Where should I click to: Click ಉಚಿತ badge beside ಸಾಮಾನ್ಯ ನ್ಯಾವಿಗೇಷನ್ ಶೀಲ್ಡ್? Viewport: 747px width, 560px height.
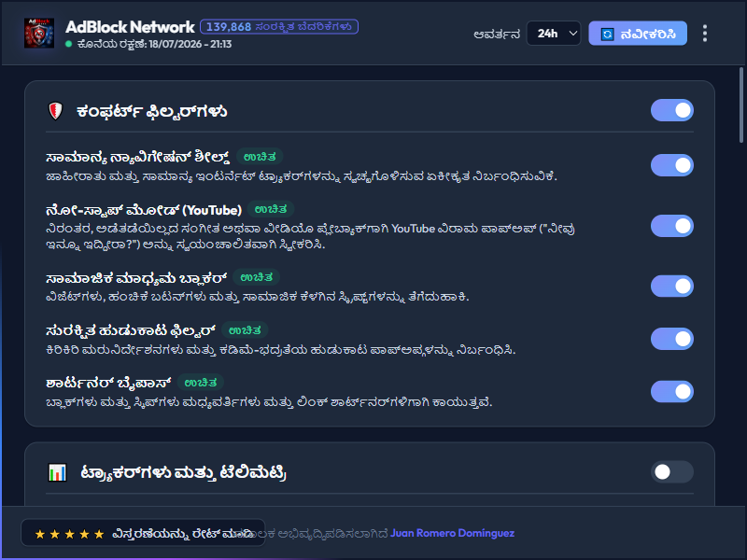pos(260,157)
